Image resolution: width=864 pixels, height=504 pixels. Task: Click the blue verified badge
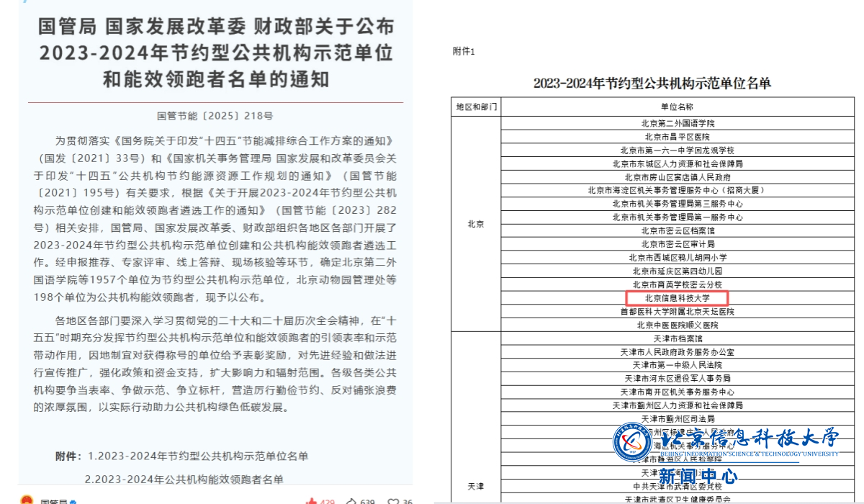pos(73,501)
